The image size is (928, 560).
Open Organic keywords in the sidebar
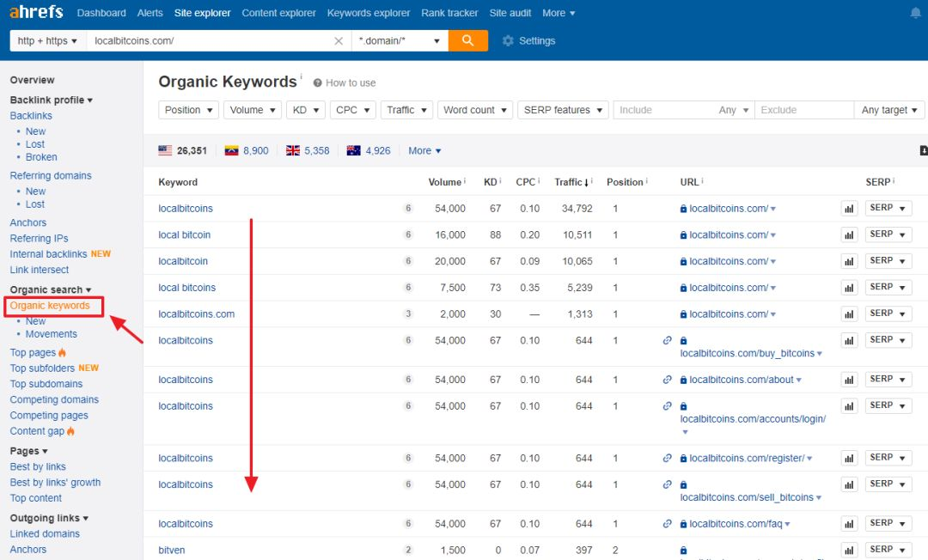tap(50, 306)
